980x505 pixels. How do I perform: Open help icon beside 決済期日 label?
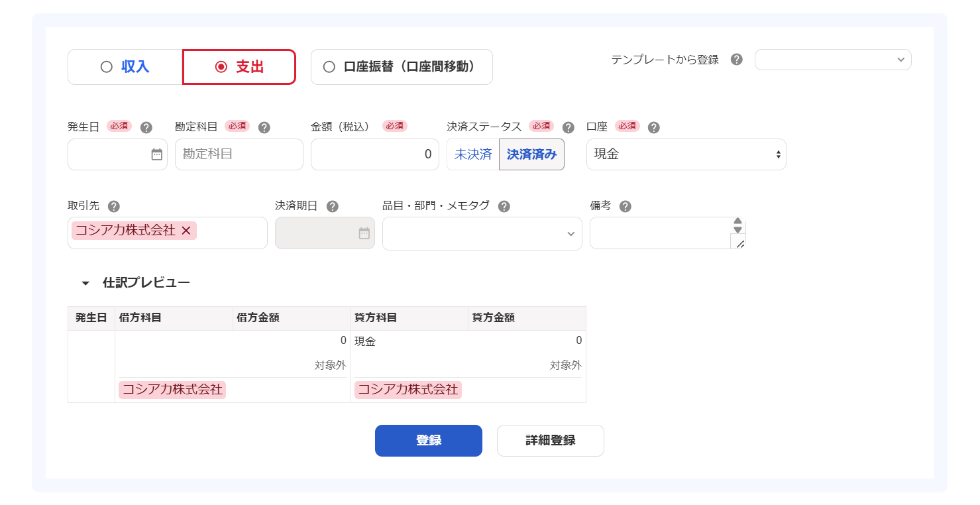click(x=333, y=206)
